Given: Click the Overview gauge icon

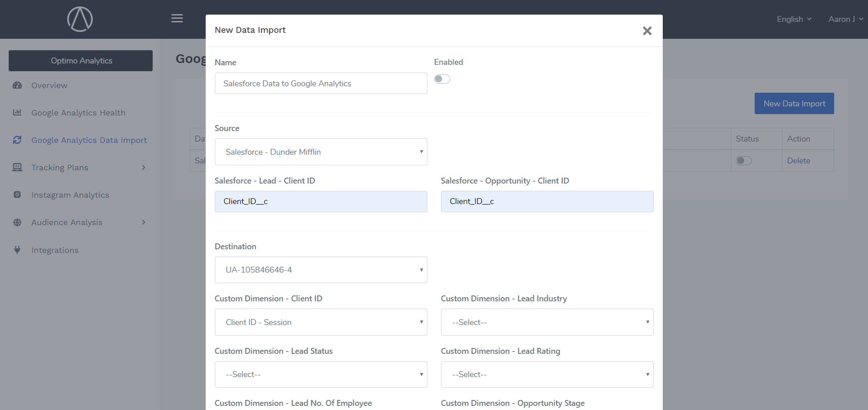Looking at the screenshot, I should click(17, 85).
